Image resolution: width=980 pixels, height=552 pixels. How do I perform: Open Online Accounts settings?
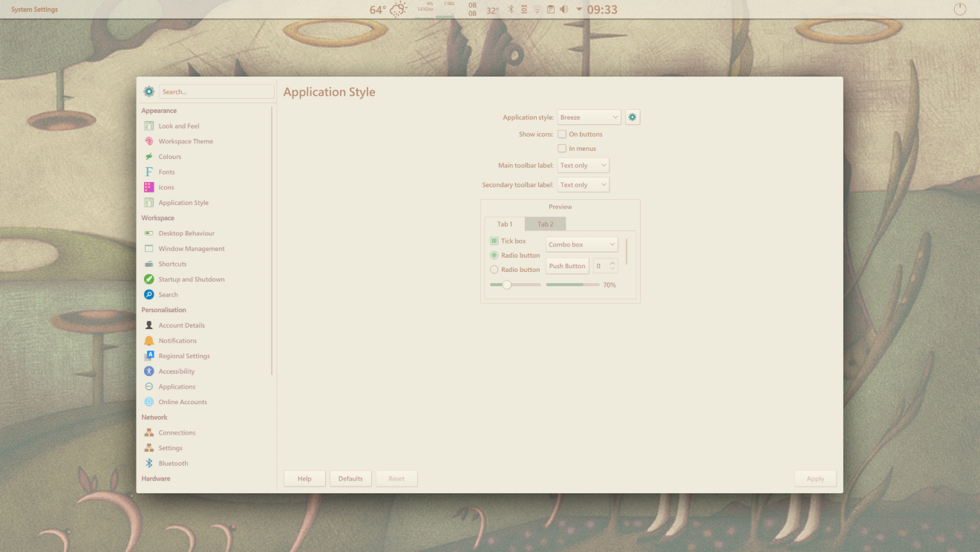206,402
